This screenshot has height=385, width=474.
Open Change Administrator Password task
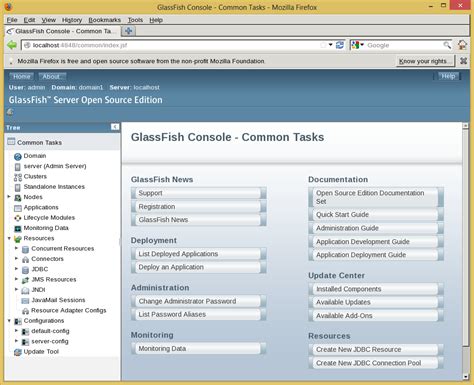(x=199, y=301)
